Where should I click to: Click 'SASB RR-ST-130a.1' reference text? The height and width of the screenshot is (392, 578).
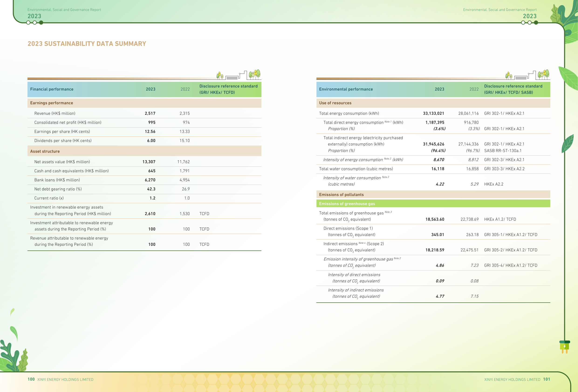point(503,151)
